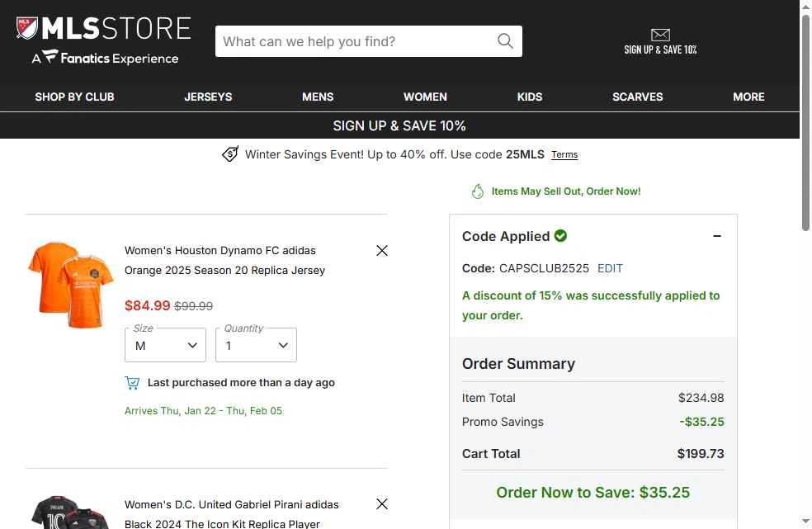This screenshot has width=812, height=529.
Task: Click the Arrives Thu, Jan 22 delivery text
Action: (x=204, y=411)
